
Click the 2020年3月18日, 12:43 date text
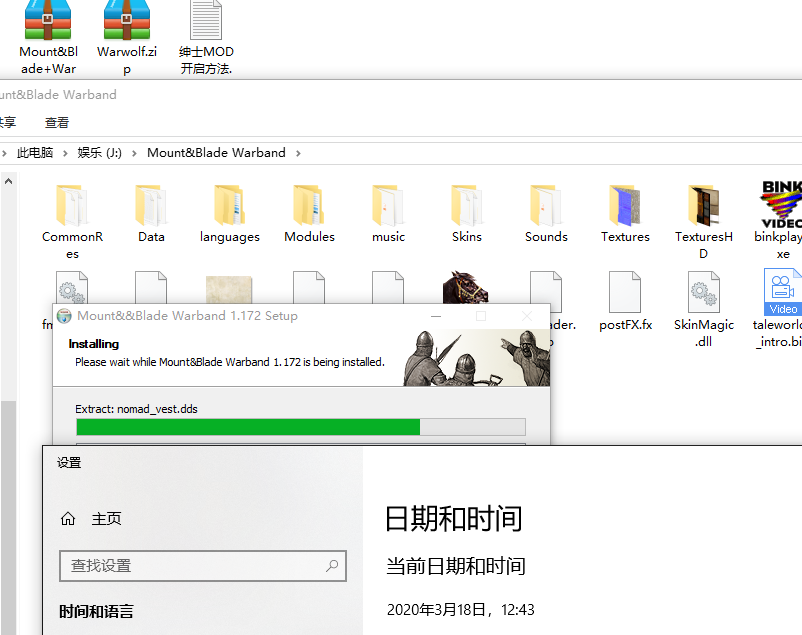point(460,609)
